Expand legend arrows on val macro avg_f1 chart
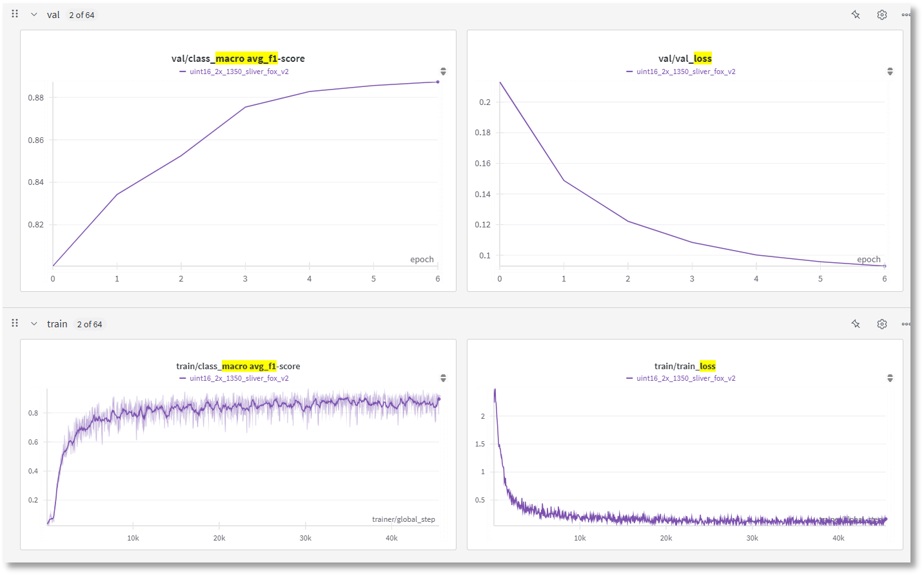Image resolution: width=924 pixels, height=576 pixels. 443,72
